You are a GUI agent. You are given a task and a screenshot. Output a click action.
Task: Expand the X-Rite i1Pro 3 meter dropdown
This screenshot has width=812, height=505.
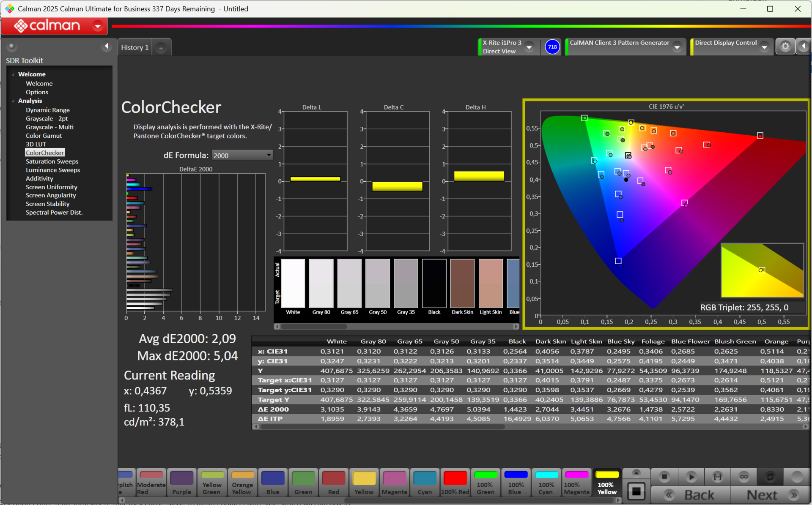[529, 47]
